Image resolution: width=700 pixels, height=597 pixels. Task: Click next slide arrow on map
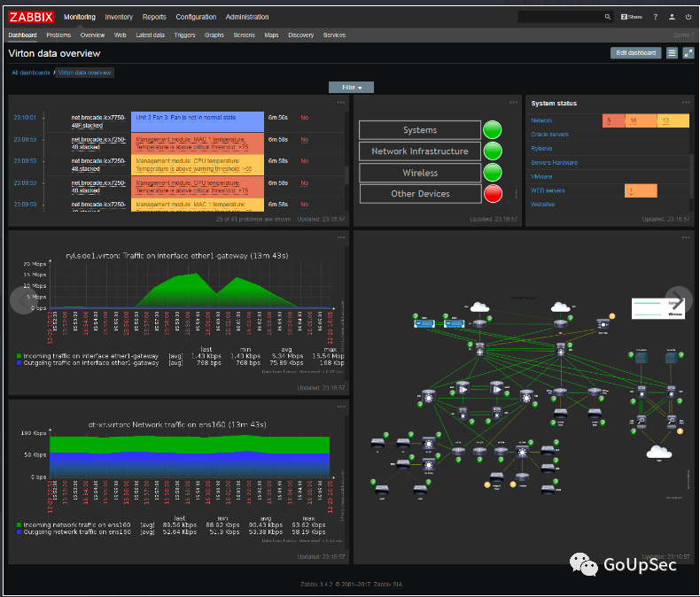(x=679, y=300)
